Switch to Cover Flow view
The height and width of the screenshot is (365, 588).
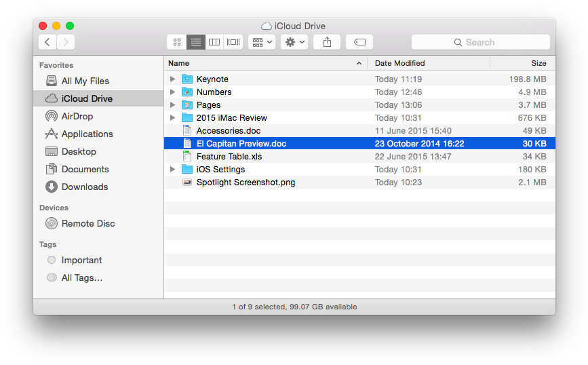233,42
